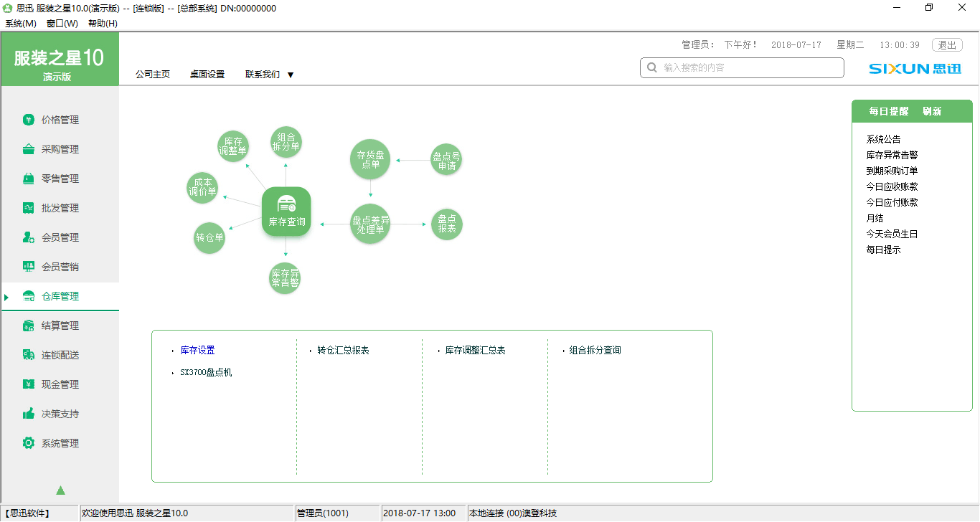
Task: Open the SX3700盘点机 link
Action: point(206,372)
